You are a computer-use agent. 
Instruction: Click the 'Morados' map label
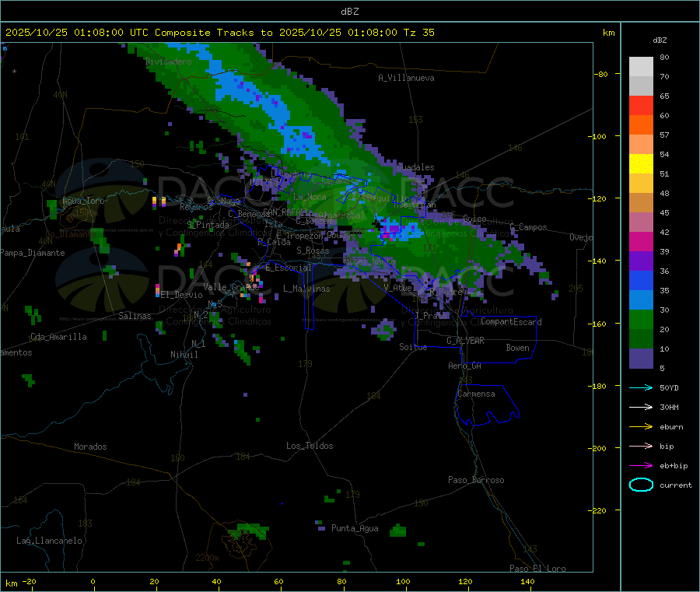[90, 447]
